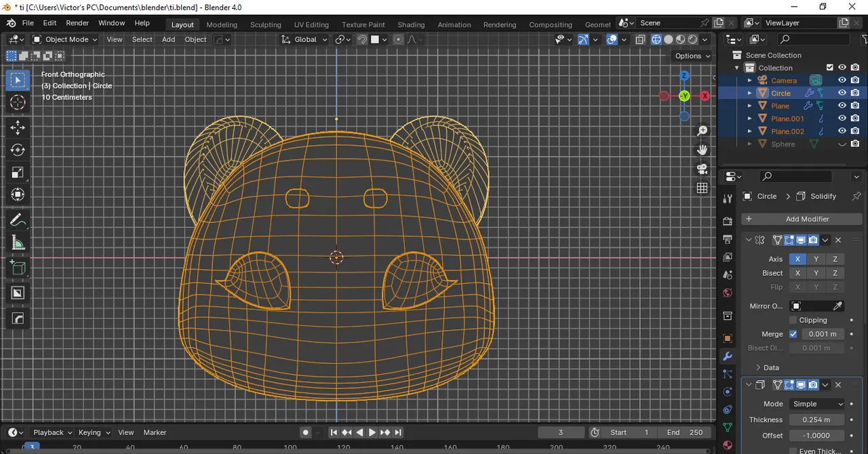Open the World properties tab
Image resolution: width=868 pixels, height=454 pixels.
click(x=728, y=293)
